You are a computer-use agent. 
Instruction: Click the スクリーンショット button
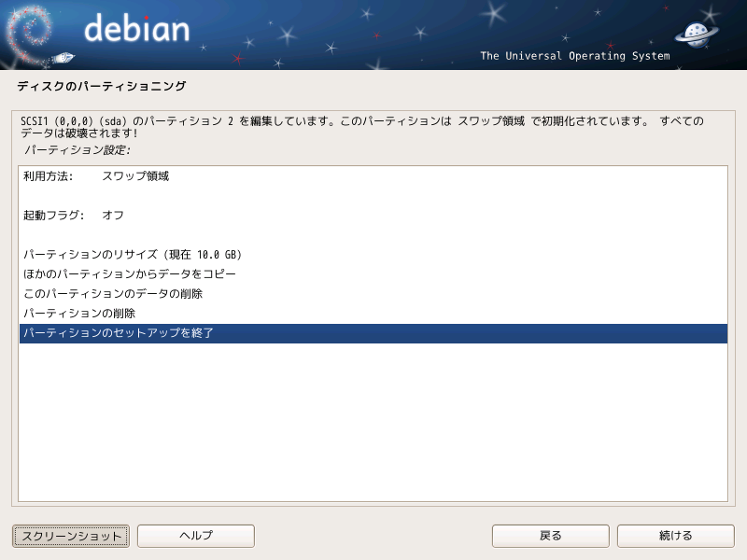[x=71, y=536]
